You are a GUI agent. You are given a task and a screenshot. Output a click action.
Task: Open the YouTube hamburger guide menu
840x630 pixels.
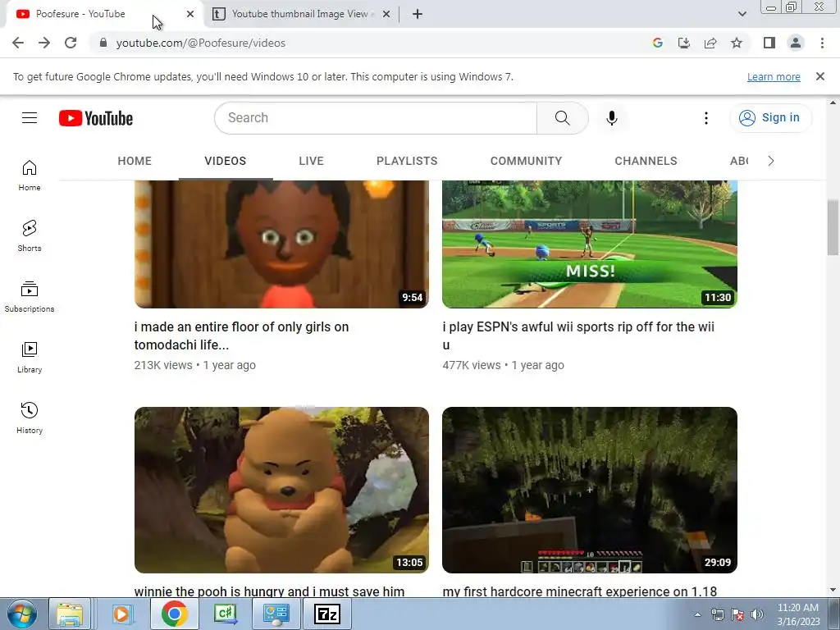[x=30, y=118]
